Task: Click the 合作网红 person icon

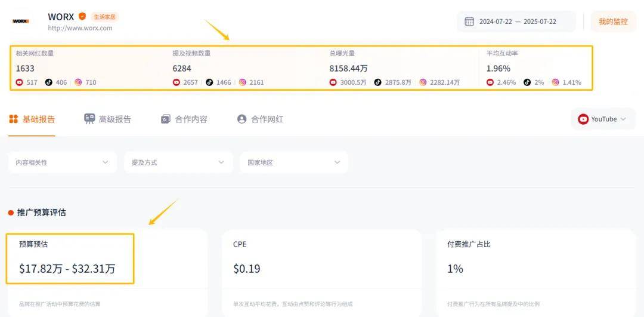Action: (242, 119)
